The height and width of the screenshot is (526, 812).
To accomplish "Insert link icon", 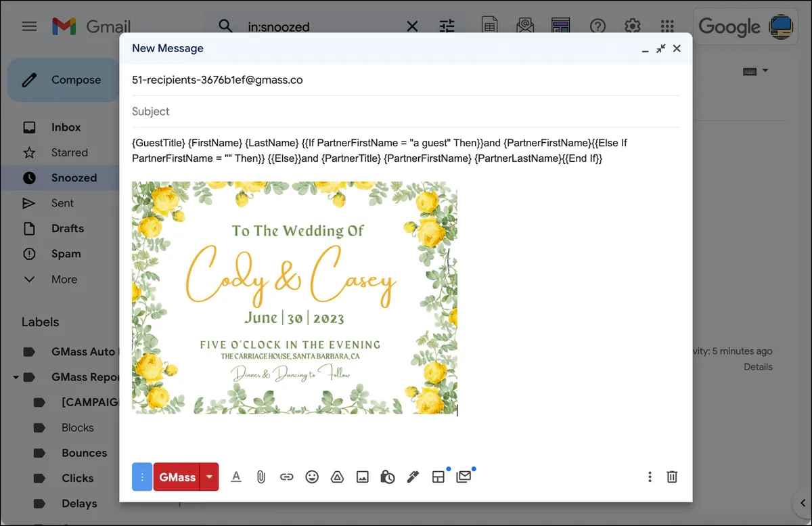I will tap(287, 477).
